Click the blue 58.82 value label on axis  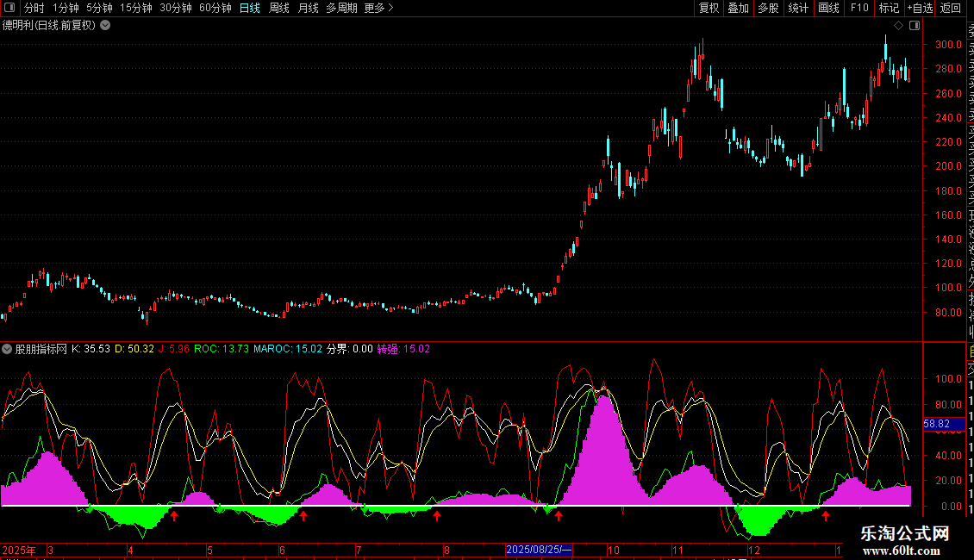pyautogui.click(x=937, y=424)
